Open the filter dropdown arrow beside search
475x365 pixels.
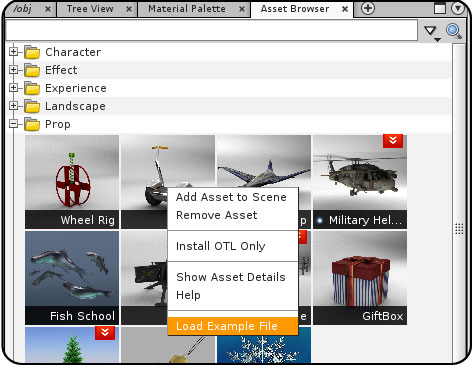tap(432, 33)
